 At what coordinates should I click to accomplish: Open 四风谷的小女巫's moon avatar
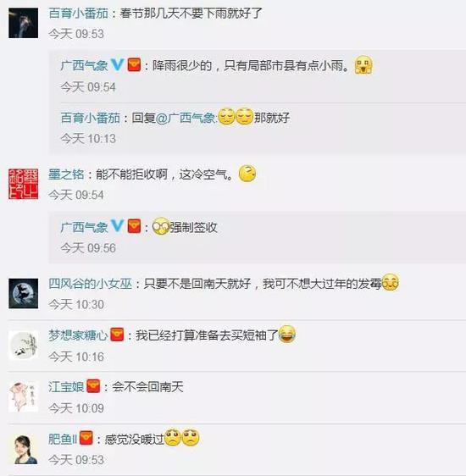click(24, 293)
